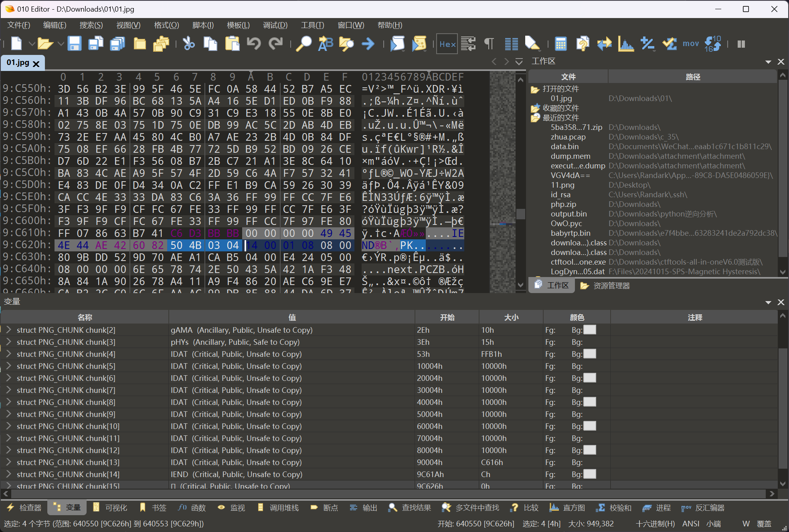This screenshot has width=789, height=532.
Task: Toggle word wrap lines icon
Action: 468,43
